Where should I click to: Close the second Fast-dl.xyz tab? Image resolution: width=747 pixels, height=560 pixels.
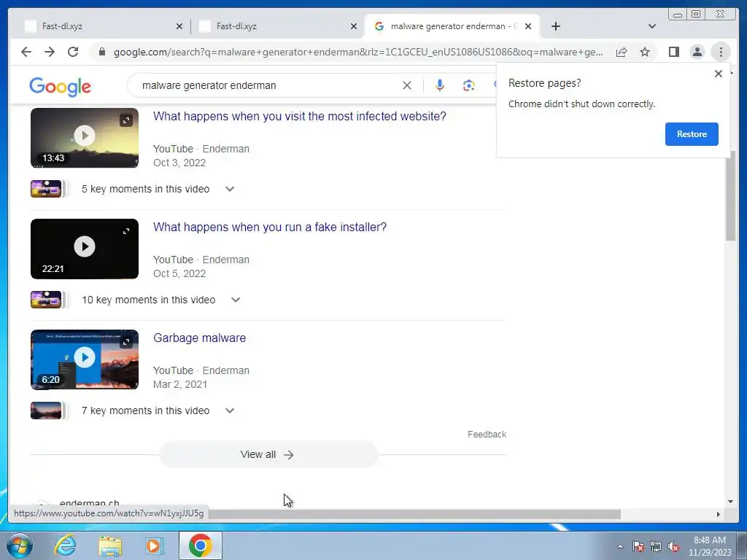pos(354,26)
